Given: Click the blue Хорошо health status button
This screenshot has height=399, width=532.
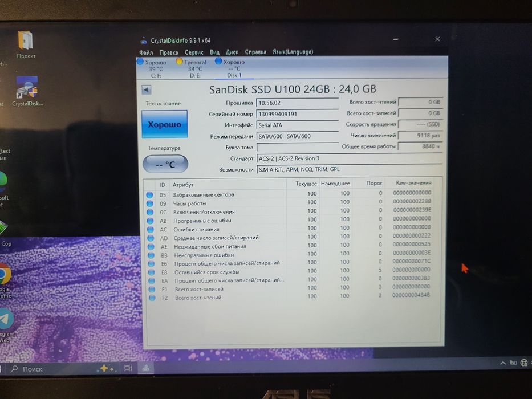Looking at the screenshot, I should tap(165, 124).
